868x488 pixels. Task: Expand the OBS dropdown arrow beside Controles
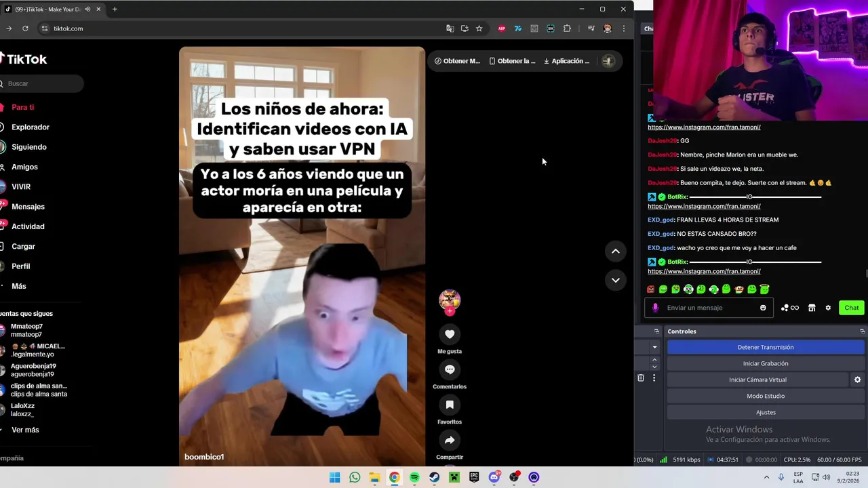(654, 347)
